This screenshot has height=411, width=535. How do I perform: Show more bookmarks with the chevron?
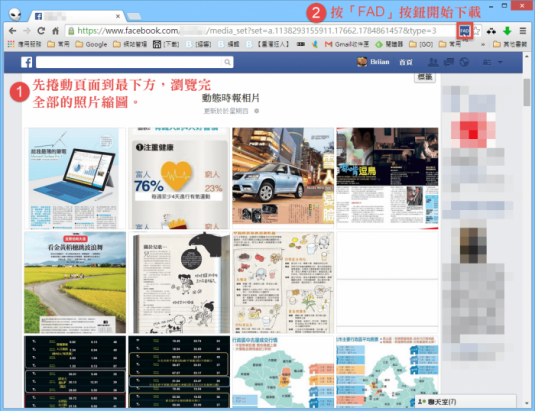pyautogui.click(x=483, y=44)
